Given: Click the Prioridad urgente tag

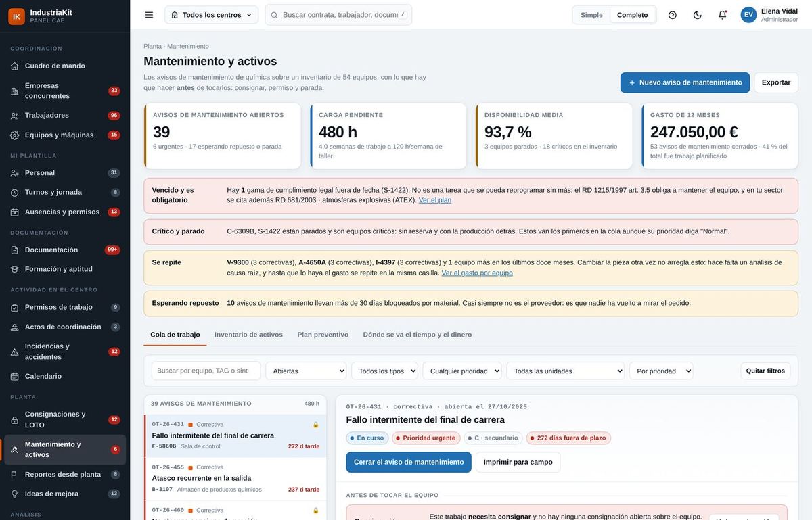Looking at the screenshot, I should coord(426,438).
